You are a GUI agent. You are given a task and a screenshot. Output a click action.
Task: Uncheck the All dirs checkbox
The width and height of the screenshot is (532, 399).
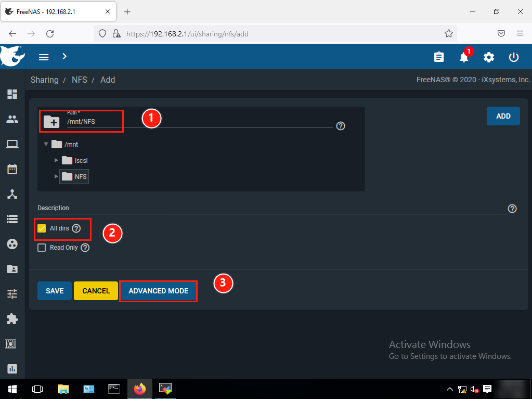point(42,228)
